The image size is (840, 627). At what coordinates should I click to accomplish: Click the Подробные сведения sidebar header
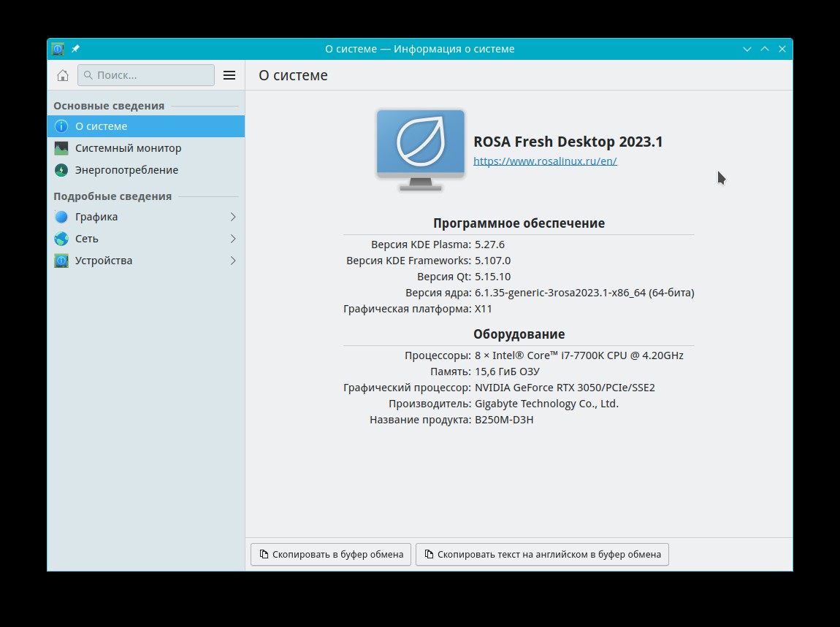click(x=112, y=196)
